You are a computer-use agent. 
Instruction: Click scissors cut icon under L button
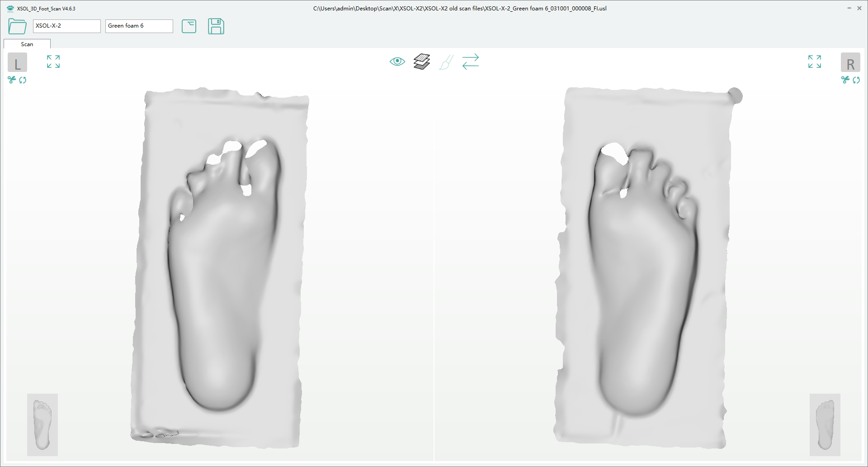point(12,80)
